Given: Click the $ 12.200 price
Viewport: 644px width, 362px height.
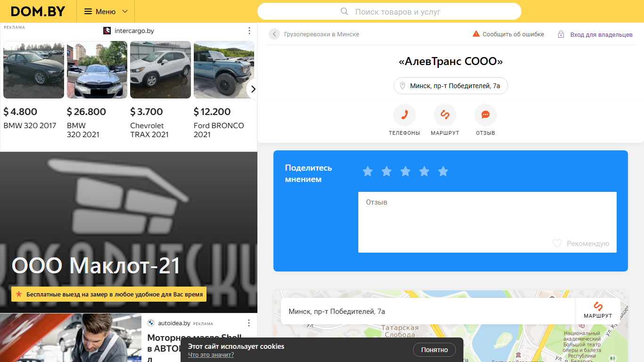Looking at the screenshot, I should (212, 112).
